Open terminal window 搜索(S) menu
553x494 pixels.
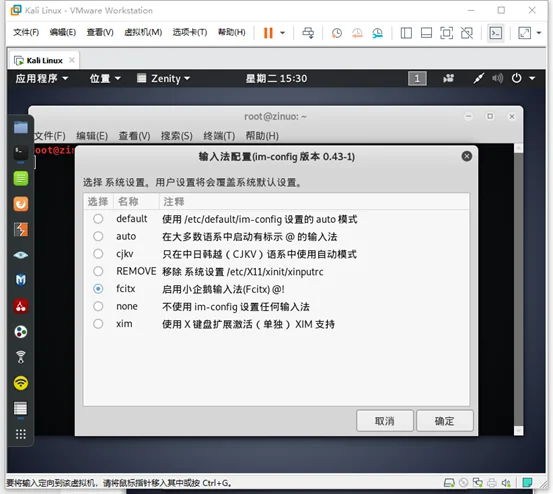[177, 136]
